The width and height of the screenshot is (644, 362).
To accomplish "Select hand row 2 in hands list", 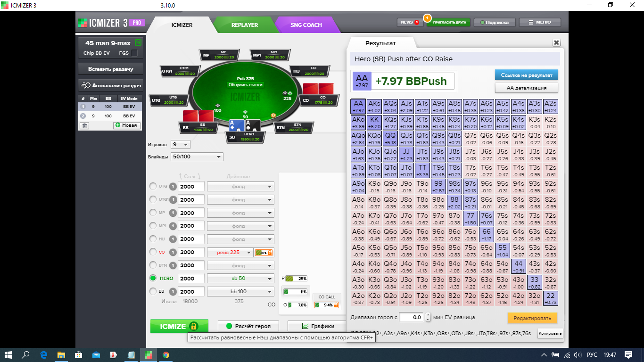I will point(109,115).
